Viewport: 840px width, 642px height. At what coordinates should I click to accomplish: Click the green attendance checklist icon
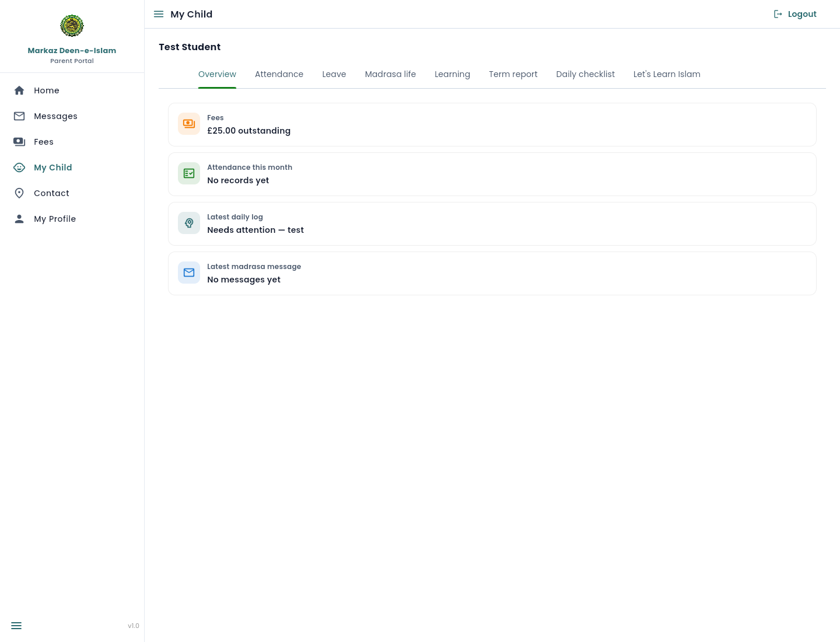[189, 173]
